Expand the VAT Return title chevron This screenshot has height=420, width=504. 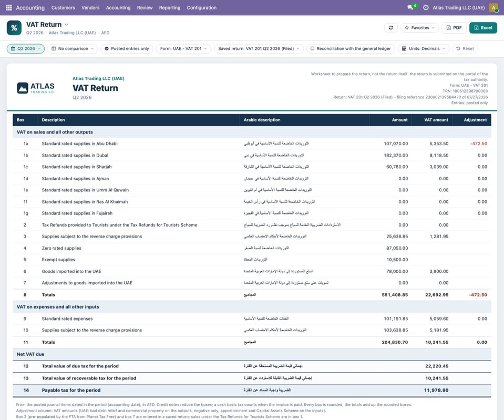[67, 24]
